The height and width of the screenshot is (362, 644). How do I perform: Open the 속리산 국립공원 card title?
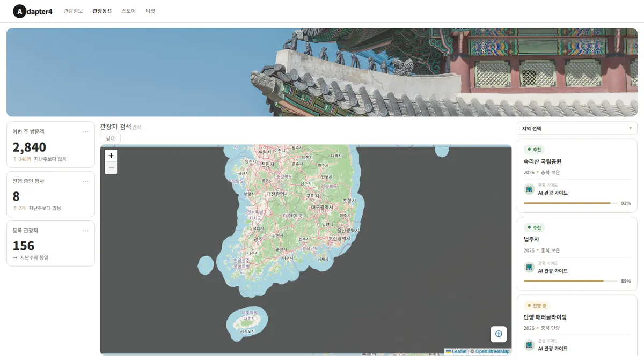tap(543, 161)
